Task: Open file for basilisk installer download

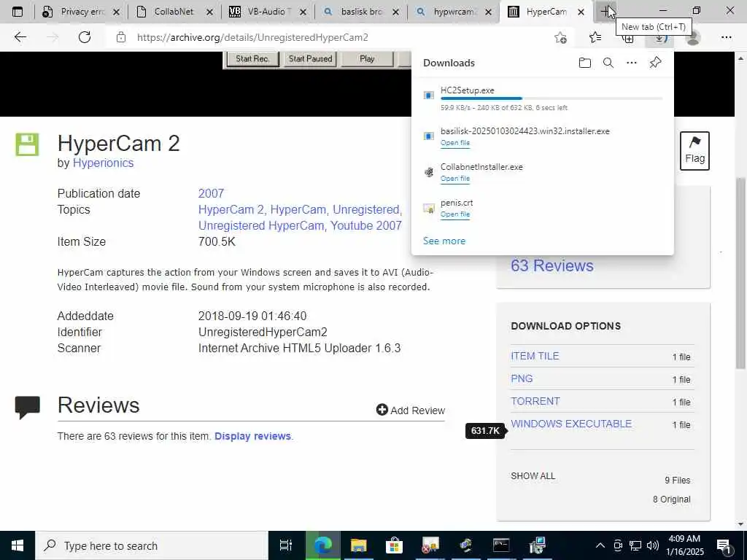Action: pyautogui.click(x=455, y=143)
